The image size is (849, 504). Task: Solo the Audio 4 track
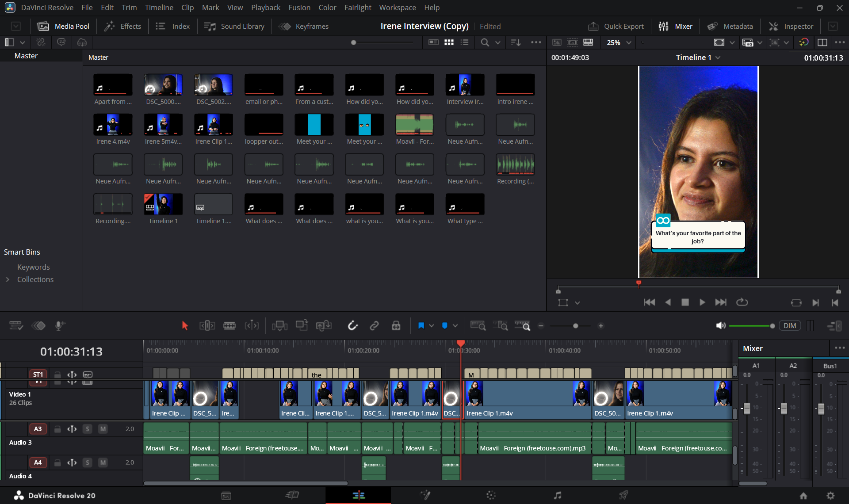tap(88, 462)
